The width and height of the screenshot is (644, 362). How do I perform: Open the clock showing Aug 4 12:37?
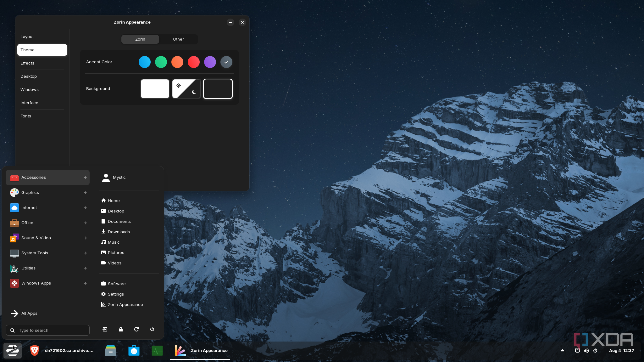[621, 350]
